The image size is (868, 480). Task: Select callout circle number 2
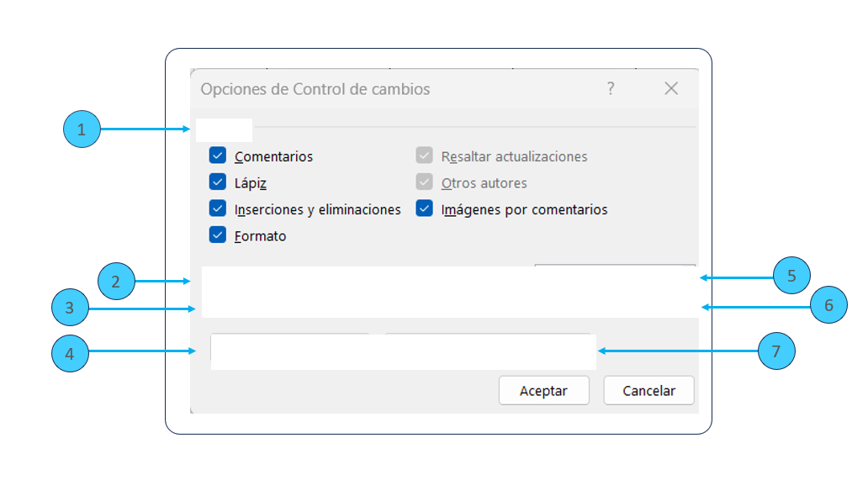[x=116, y=282]
